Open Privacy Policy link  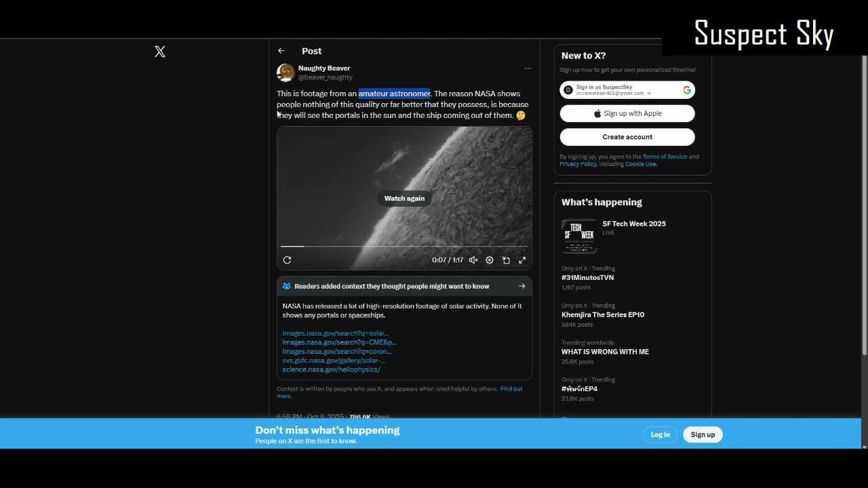coord(578,164)
